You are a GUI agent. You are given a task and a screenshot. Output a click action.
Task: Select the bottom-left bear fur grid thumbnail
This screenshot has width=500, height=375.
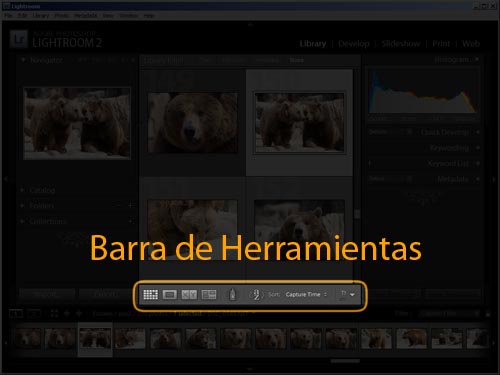(192, 230)
